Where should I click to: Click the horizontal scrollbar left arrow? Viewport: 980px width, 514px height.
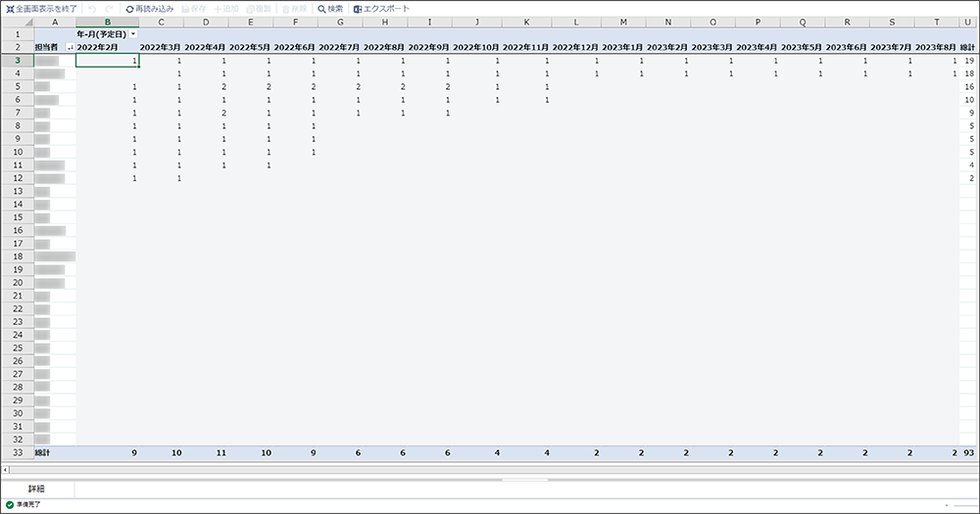click(x=6, y=470)
